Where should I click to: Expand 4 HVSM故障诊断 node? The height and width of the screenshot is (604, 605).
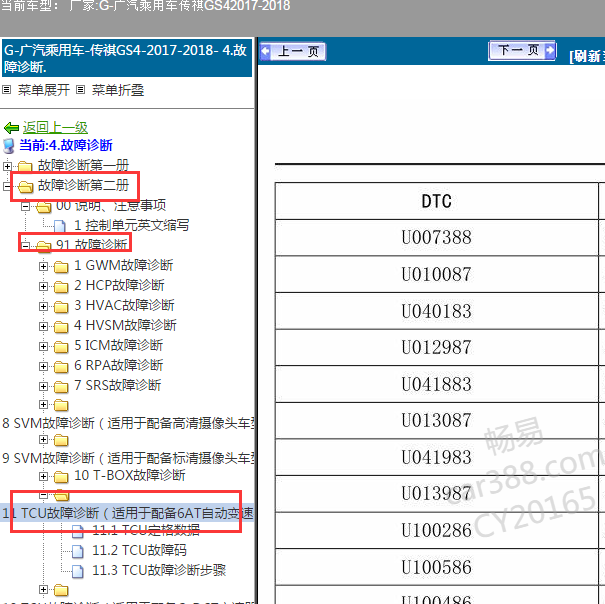click(x=43, y=327)
